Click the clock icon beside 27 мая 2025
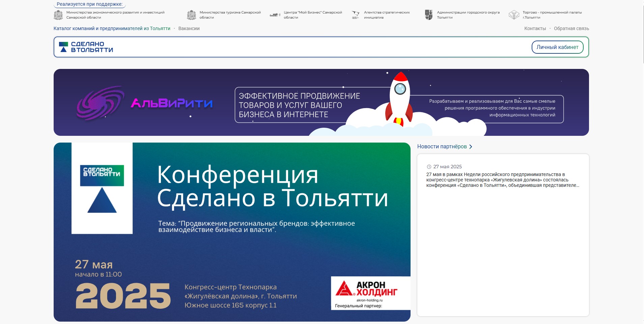Viewport: 644px width, 324px height. [x=429, y=167]
